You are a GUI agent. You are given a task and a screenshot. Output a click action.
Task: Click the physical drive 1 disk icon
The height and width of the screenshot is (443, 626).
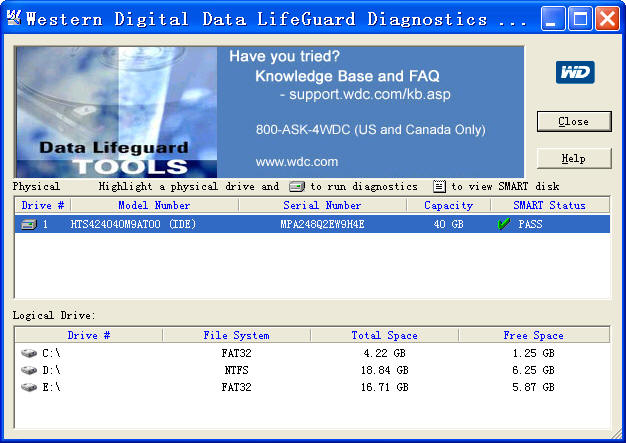pos(27,225)
